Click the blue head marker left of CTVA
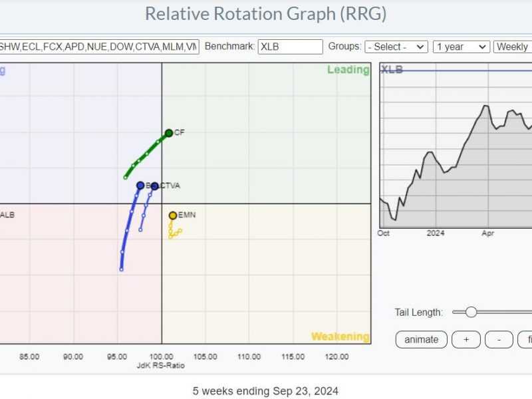Image resolution: width=532 pixels, height=399 pixels. click(x=140, y=186)
